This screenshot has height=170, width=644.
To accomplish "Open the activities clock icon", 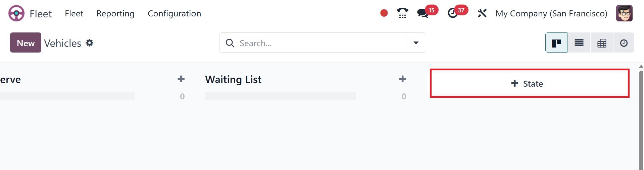I will 453,13.
